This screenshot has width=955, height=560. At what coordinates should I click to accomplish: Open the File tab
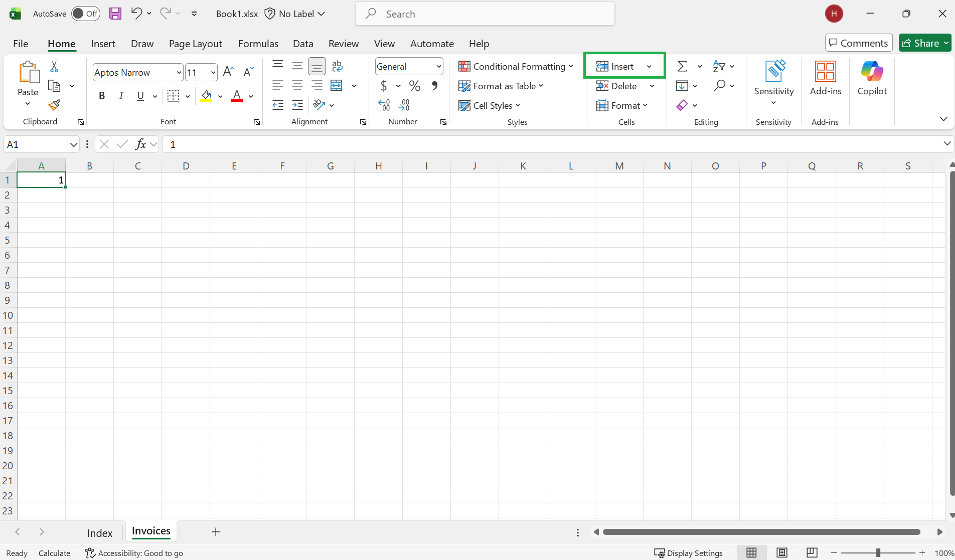(x=21, y=44)
